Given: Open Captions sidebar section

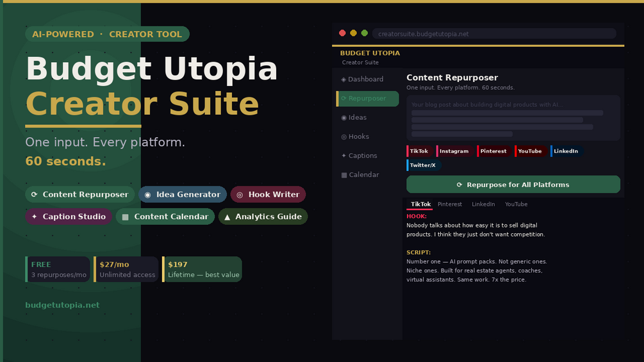Looking at the screenshot, I should pos(368,156).
